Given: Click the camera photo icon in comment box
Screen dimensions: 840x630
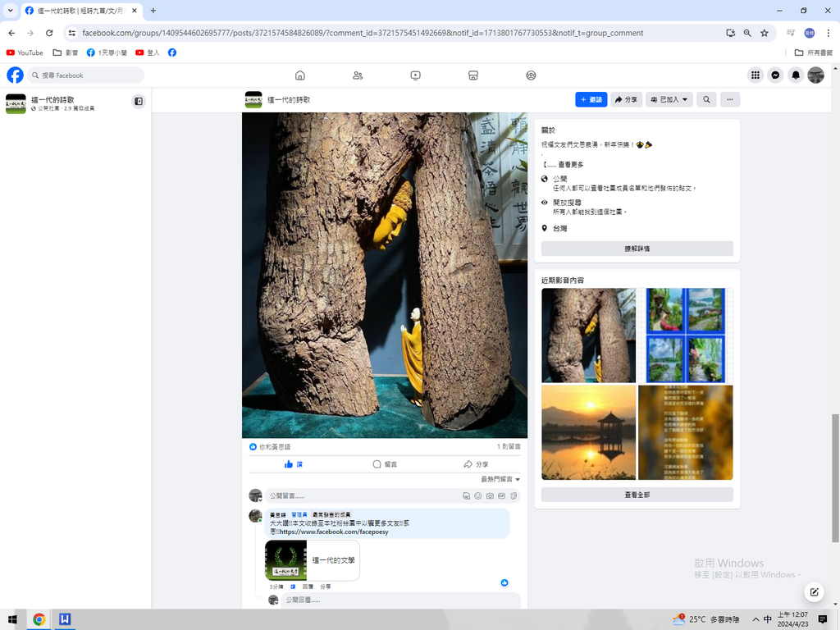Looking at the screenshot, I should point(490,496).
